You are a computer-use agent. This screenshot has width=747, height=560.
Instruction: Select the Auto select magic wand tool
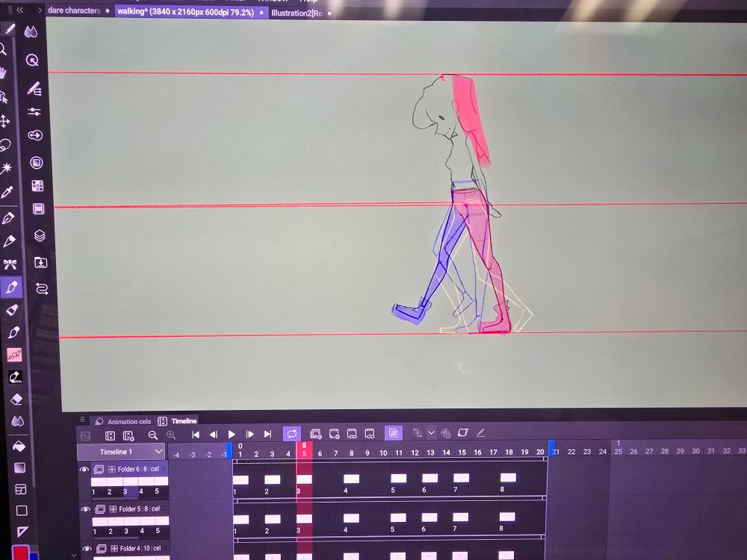pos(6,167)
